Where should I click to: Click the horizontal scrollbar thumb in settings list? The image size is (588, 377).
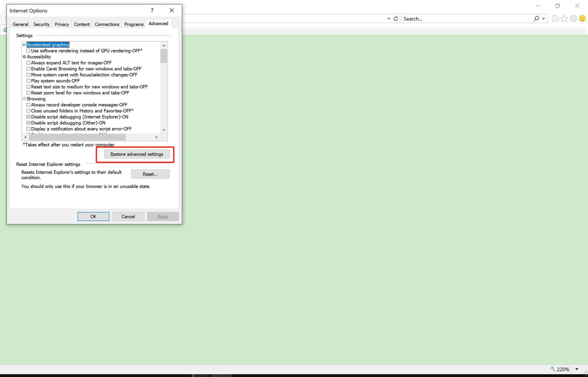(77, 137)
